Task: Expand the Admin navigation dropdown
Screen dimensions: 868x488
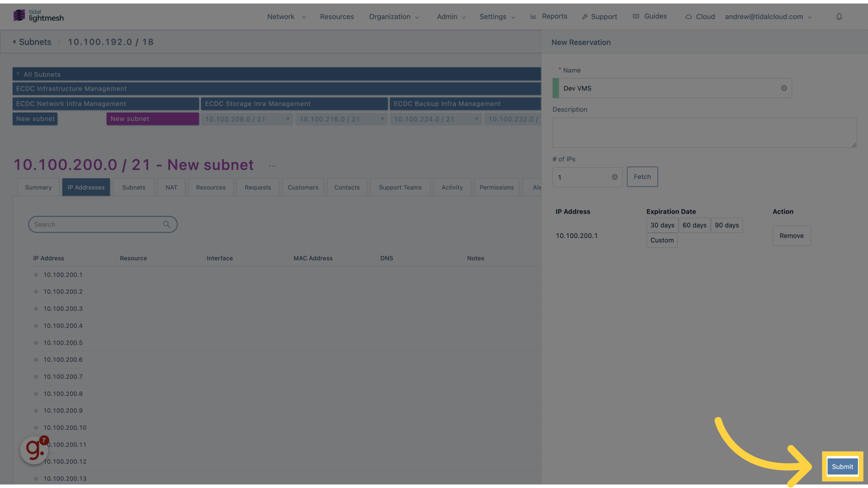Action: point(451,16)
